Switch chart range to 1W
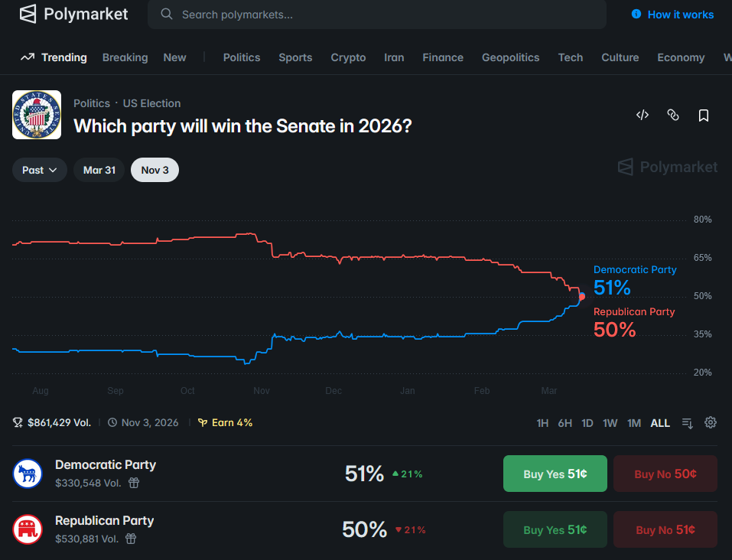 [610, 423]
